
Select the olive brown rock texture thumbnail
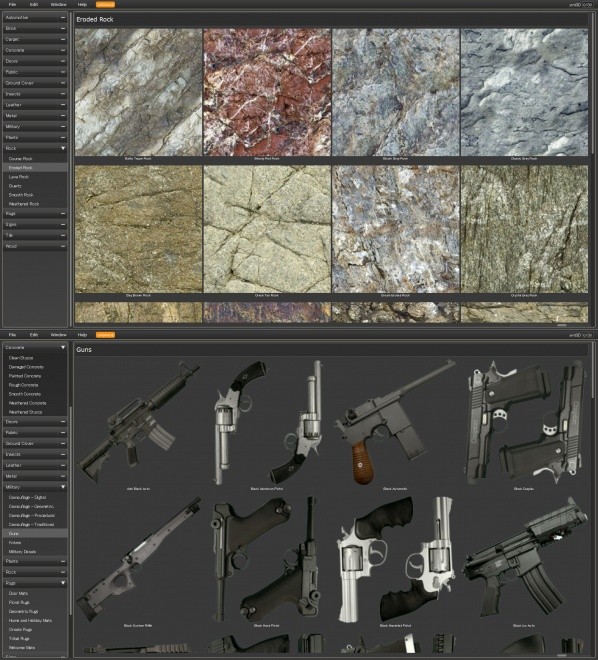tap(138, 229)
